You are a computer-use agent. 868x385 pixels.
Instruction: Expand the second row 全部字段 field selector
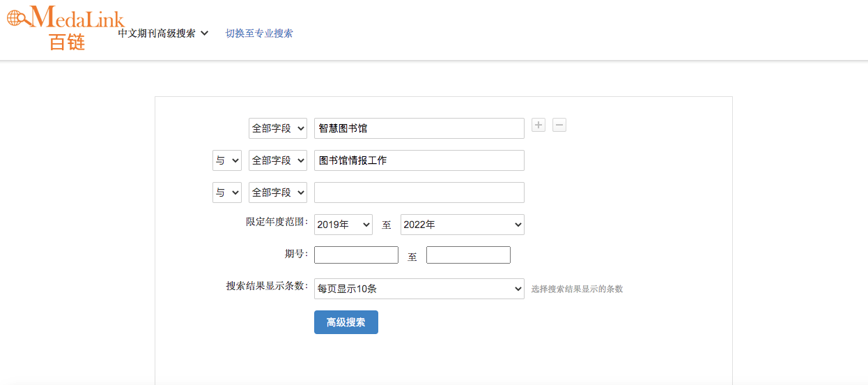278,160
